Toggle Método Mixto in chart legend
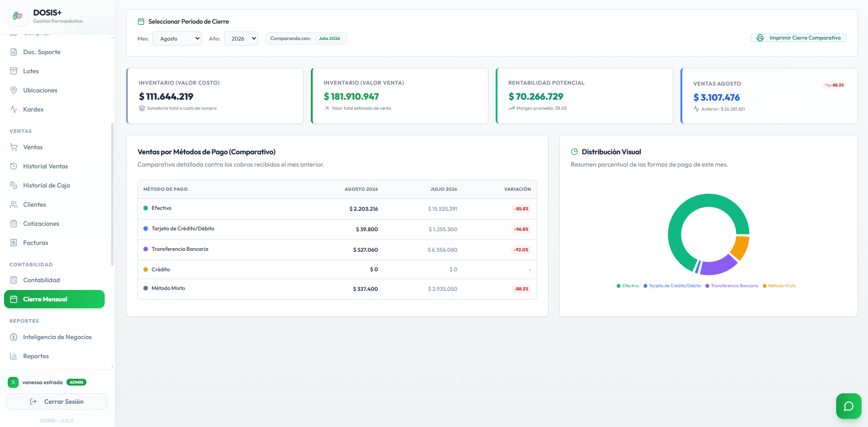The image size is (868, 427). (779, 286)
